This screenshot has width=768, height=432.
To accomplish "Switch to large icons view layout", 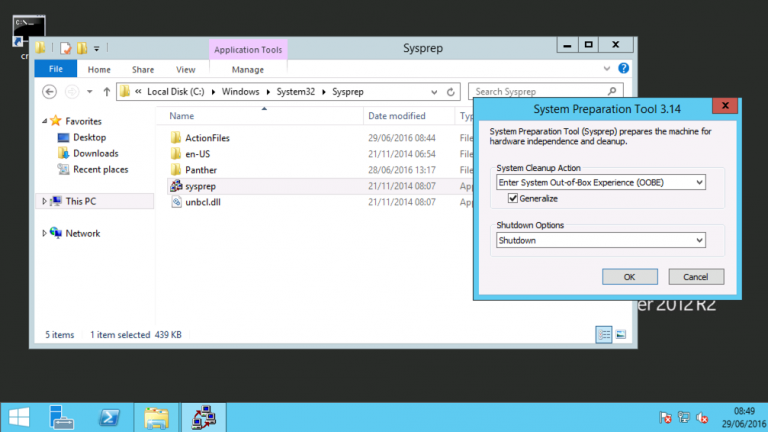I will [621, 335].
